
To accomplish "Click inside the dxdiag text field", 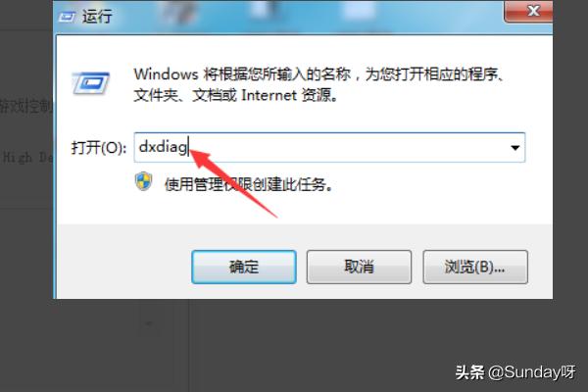I will tap(329, 147).
